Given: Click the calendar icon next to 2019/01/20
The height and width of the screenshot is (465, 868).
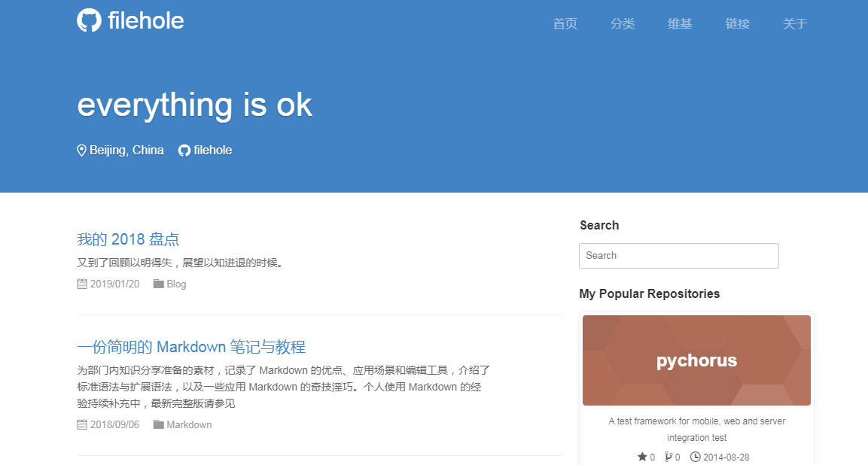Looking at the screenshot, I should tap(82, 284).
